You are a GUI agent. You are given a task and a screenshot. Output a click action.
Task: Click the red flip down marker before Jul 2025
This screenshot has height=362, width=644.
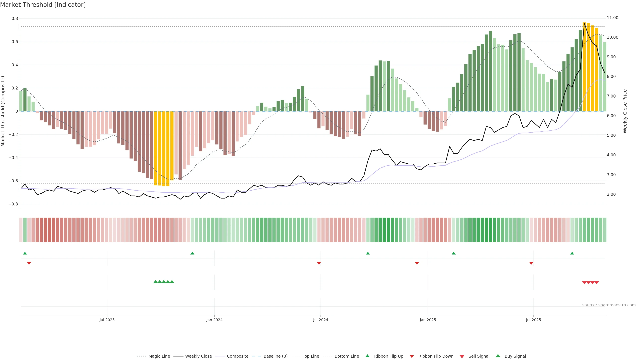[531, 263]
